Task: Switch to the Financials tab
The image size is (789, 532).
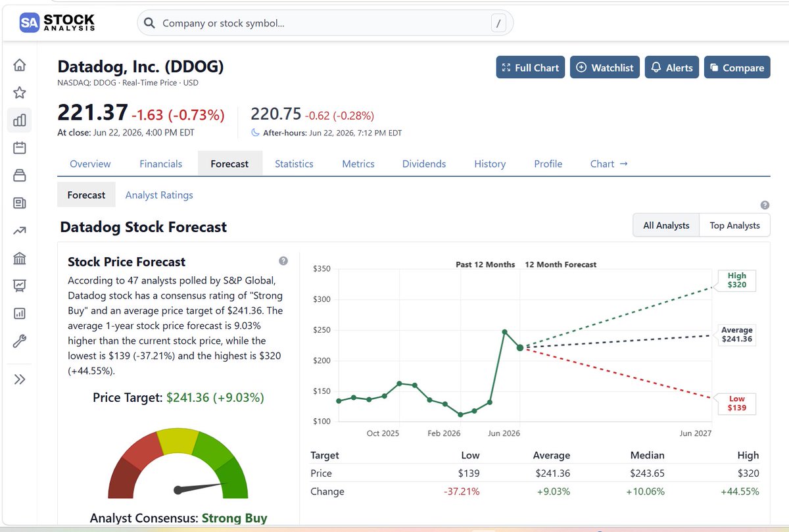Action: click(160, 164)
